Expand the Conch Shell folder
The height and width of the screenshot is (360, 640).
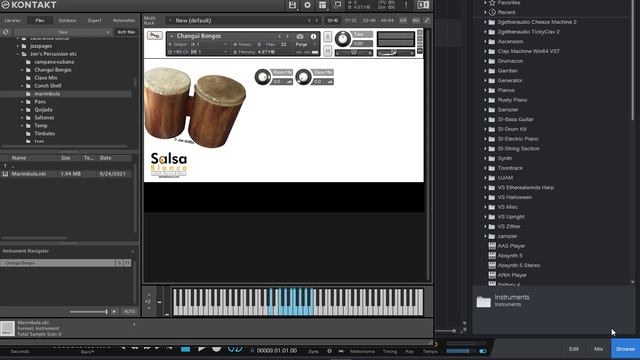coord(22,86)
